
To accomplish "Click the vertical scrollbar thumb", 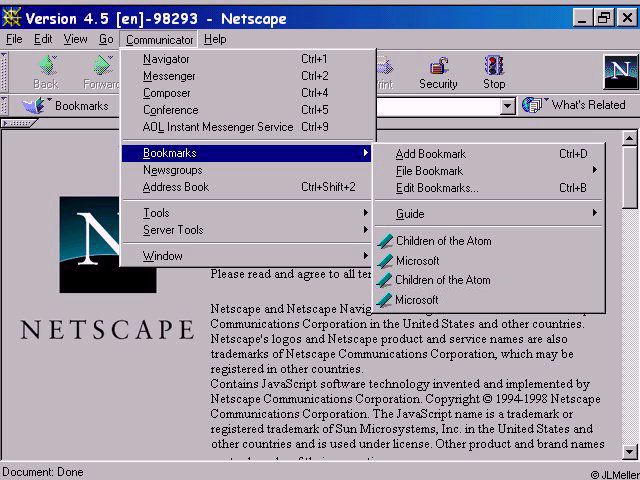I will click(629, 178).
